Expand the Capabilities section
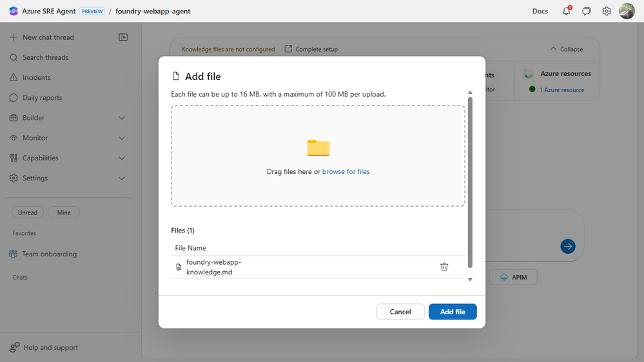Screen dimensions: 644x362 coord(122,158)
